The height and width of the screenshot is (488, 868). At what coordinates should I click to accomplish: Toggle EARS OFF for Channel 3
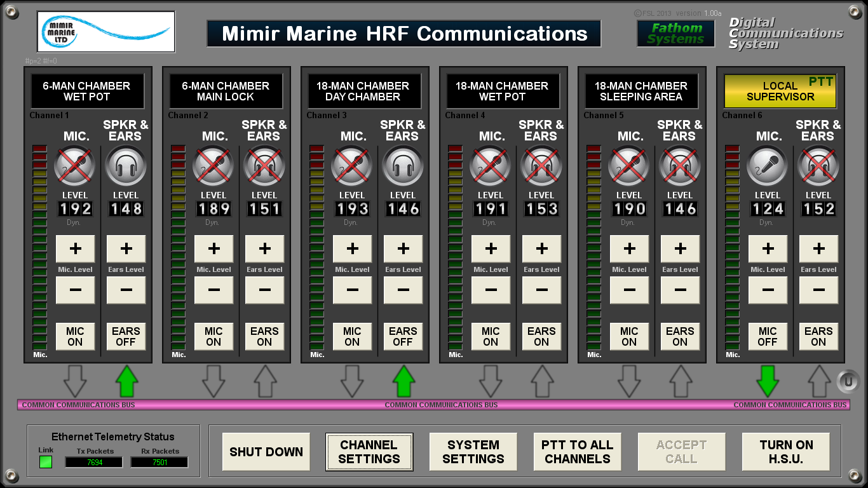pyautogui.click(x=403, y=337)
